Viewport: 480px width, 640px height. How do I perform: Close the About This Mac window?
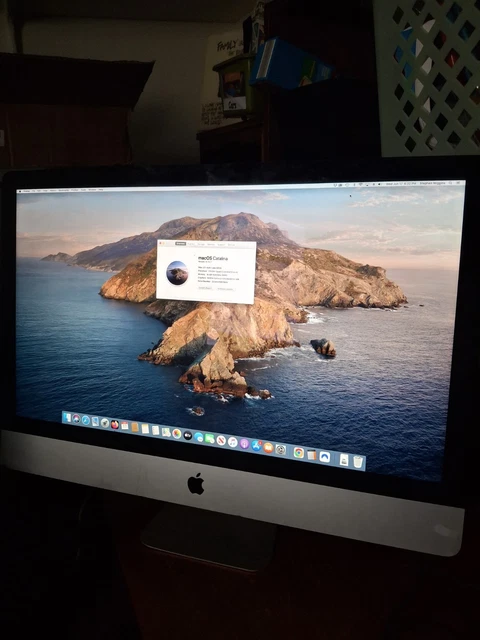pyautogui.click(x=160, y=243)
